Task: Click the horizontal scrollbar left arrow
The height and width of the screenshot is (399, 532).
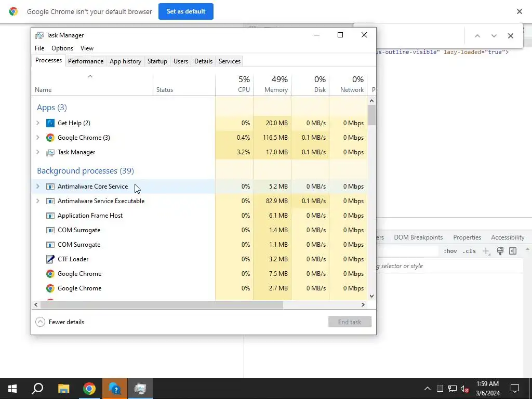Action: click(x=36, y=304)
